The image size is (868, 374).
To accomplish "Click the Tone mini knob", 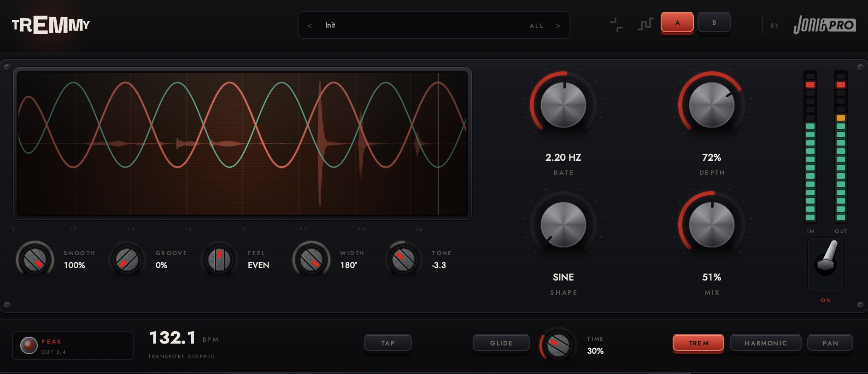I will pos(404,259).
